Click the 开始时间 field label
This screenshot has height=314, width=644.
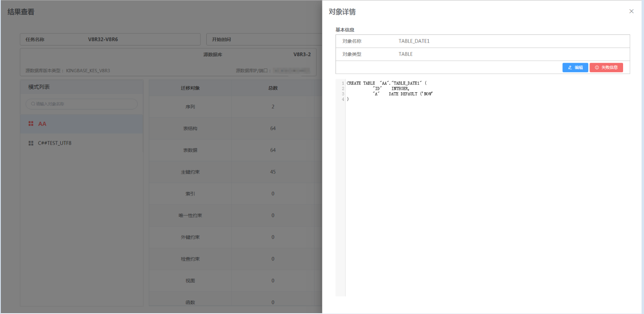coord(222,40)
